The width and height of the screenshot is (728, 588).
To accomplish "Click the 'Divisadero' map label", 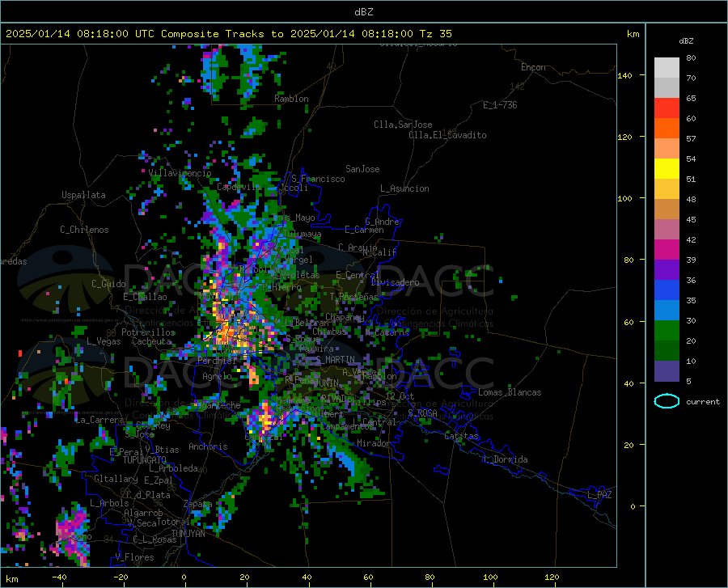I will (x=395, y=282).
